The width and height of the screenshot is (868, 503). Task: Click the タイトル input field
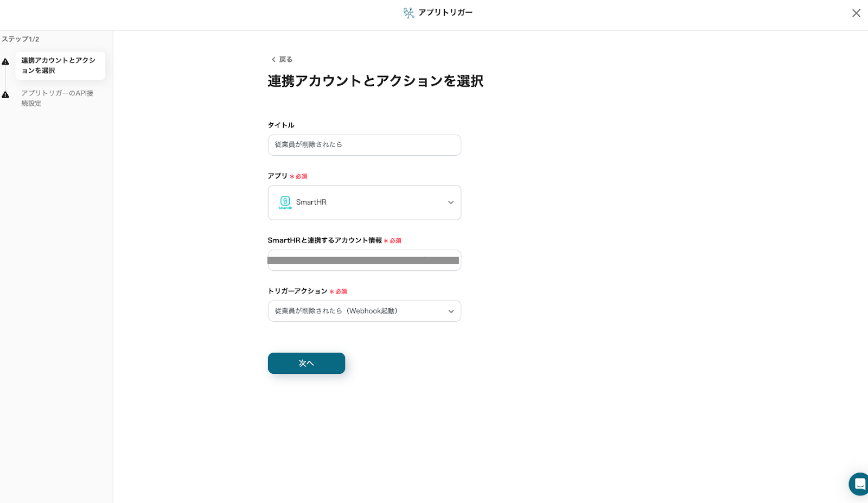coord(365,145)
